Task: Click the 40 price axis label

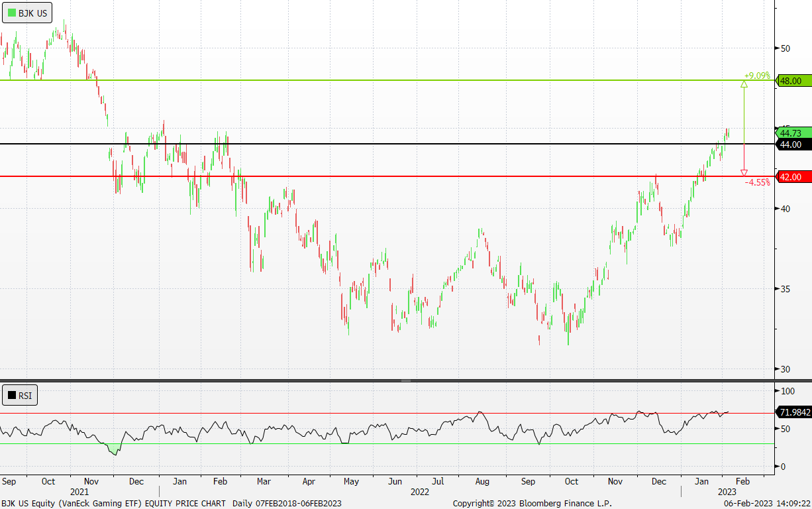Action: (786, 208)
